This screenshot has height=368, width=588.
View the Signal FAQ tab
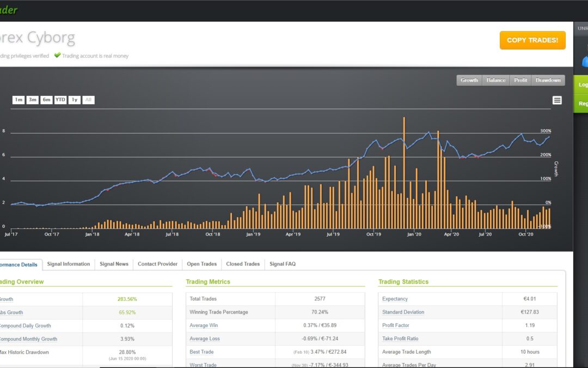point(283,264)
